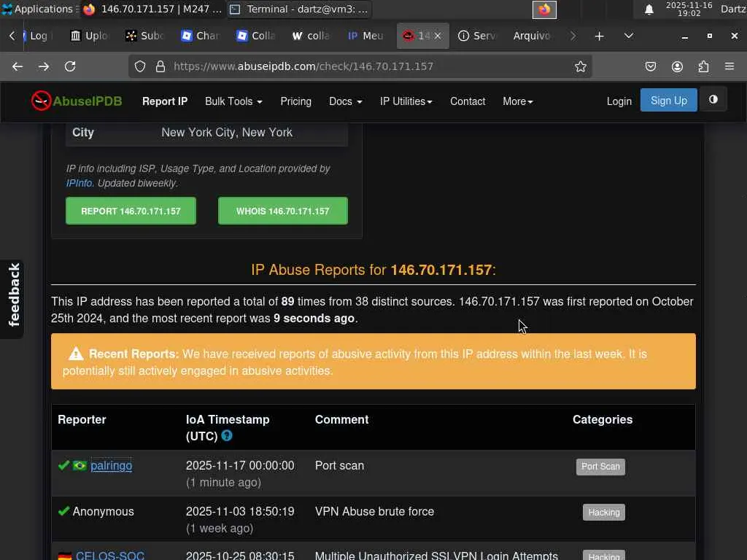Close the active 146 browser tab
The height and width of the screenshot is (560, 747).
(438, 36)
